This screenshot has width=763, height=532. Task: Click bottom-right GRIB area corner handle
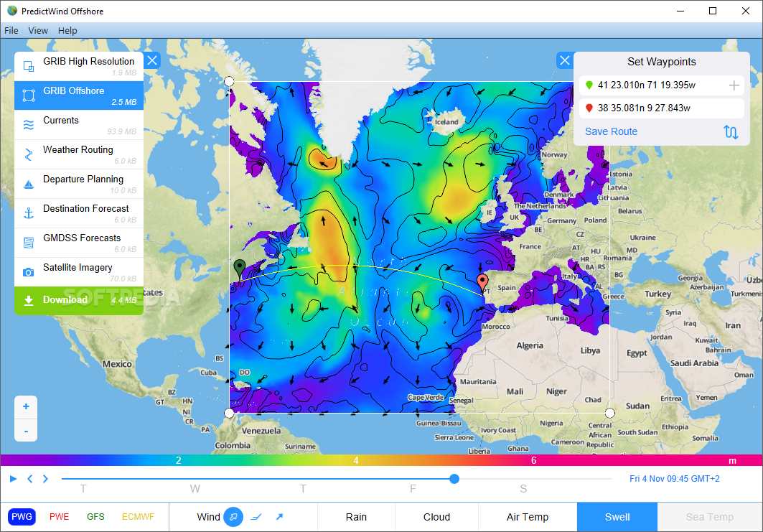[609, 414]
